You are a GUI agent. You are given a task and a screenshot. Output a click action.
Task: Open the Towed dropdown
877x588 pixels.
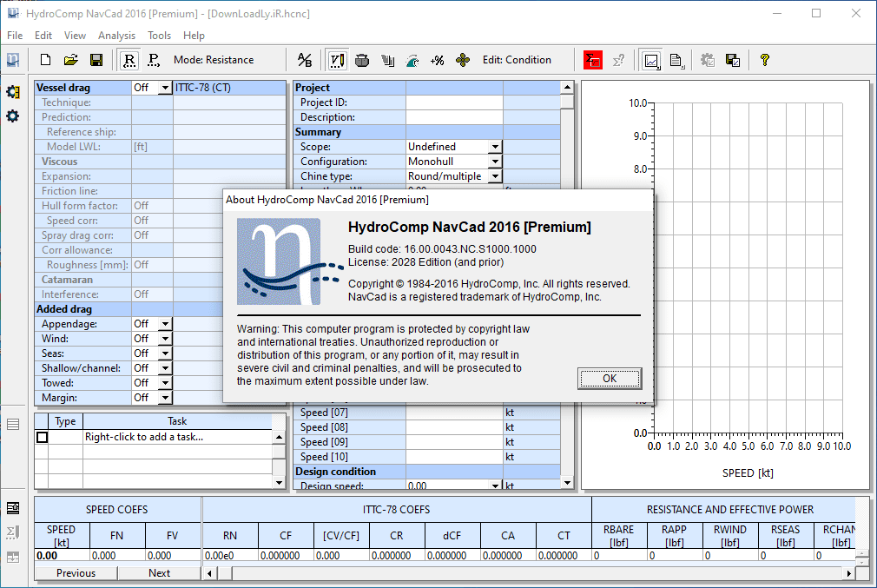coord(165,383)
